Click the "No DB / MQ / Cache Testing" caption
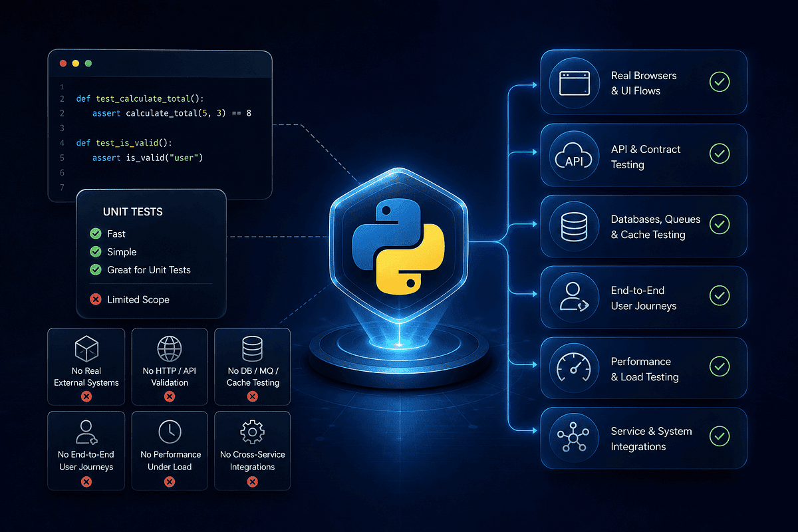The height and width of the screenshot is (532, 798). tap(253, 377)
